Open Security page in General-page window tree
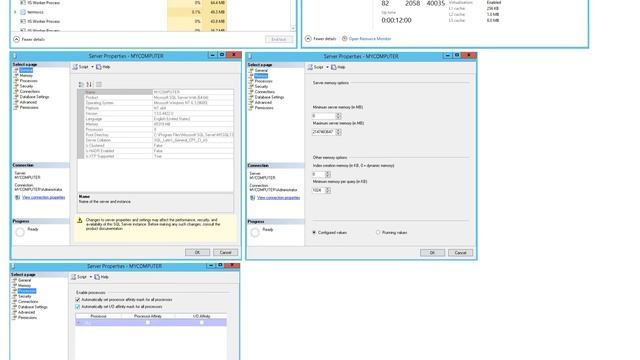Screen dimensions: 640x360 point(27,86)
